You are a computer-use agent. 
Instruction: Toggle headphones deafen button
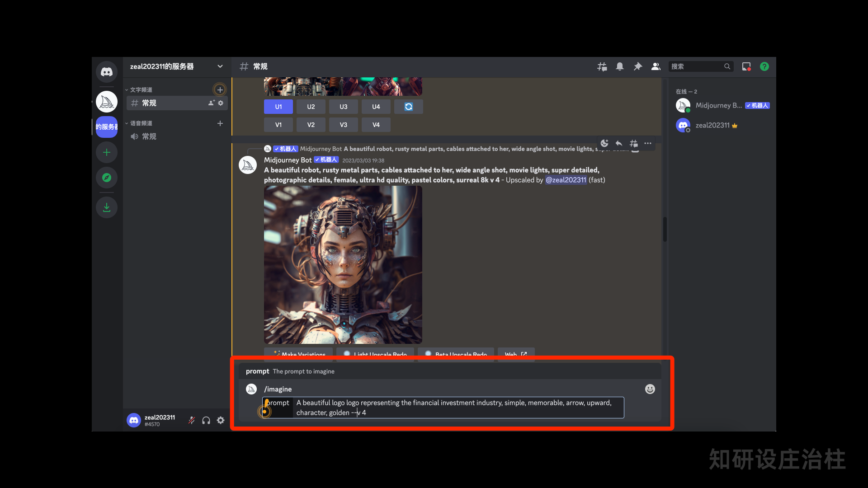(206, 420)
